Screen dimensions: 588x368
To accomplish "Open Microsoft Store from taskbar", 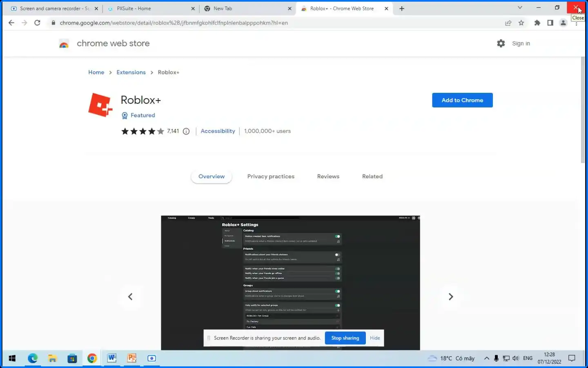I will (72, 359).
